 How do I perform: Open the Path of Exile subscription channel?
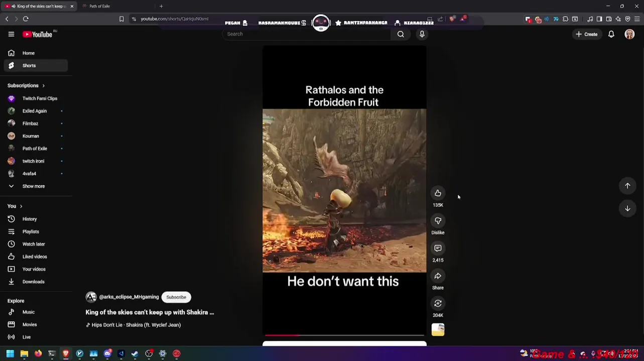coord(36,149)
